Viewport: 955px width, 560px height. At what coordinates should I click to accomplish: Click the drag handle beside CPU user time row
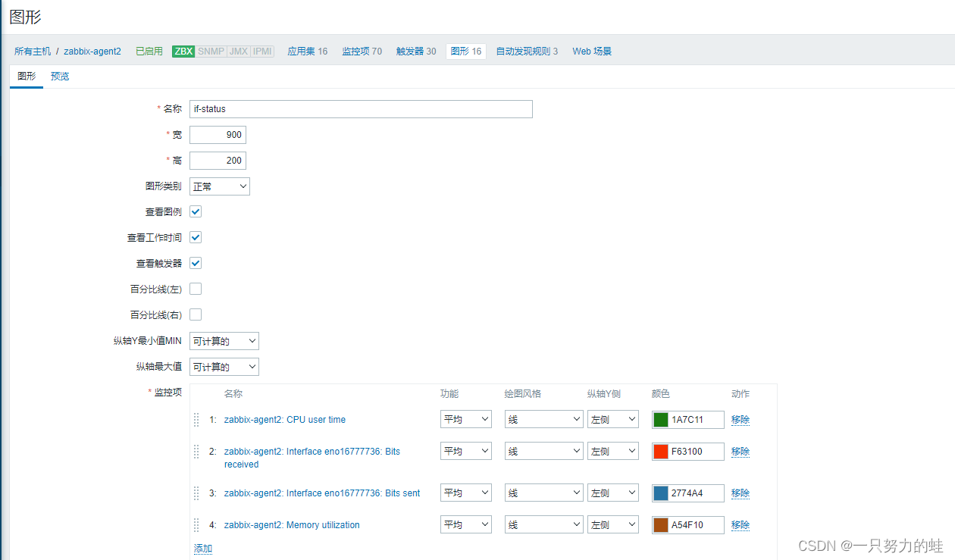196,419
